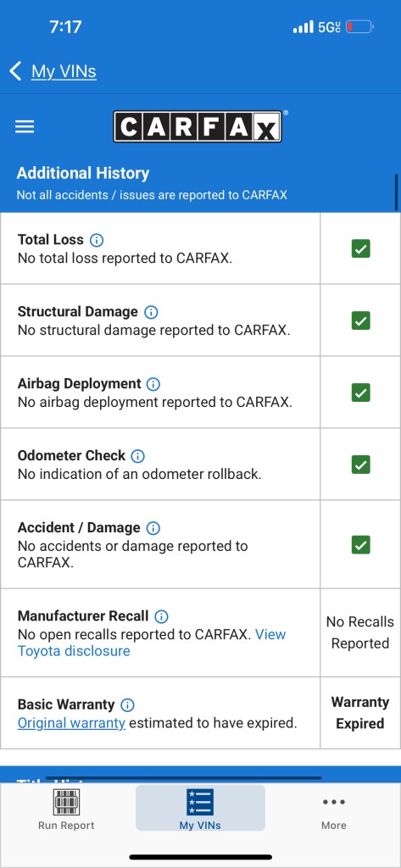401x868 pixels.
Task: Click the CARFAX logo
Action: (198, 127)
